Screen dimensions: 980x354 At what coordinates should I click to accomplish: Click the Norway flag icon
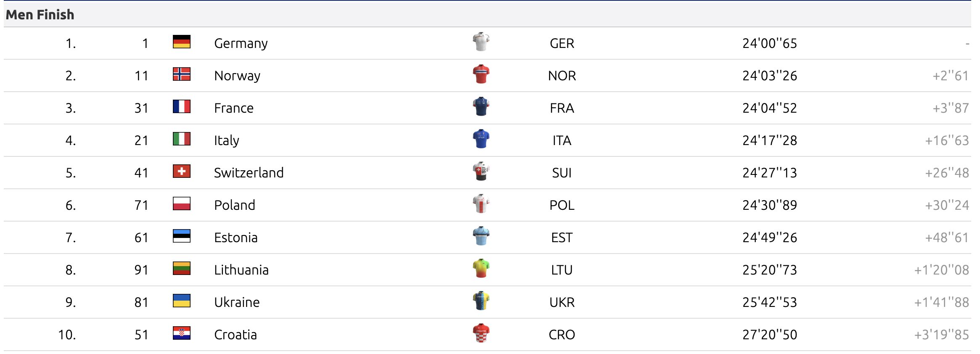182,74
